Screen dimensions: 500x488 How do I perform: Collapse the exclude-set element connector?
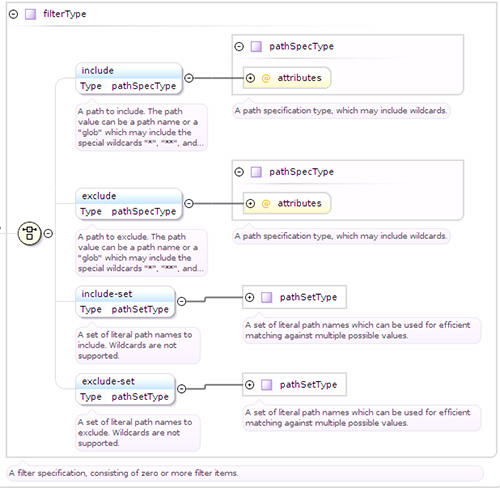coord(181,389)
